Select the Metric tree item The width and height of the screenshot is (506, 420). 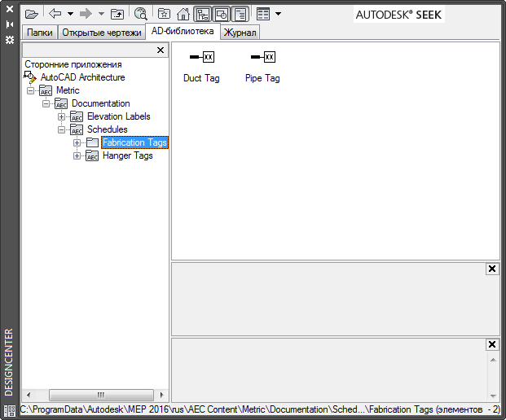coord(68,90)
